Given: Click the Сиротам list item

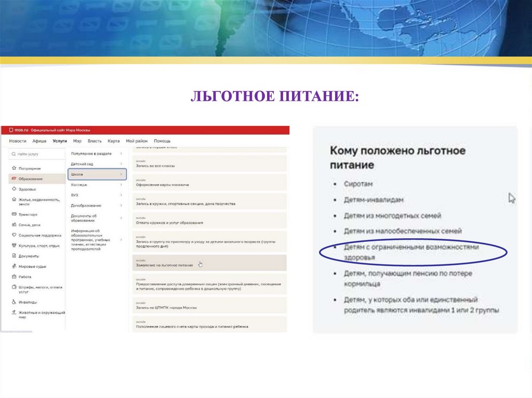Looking at the screenshot, I should pos(358,184).
